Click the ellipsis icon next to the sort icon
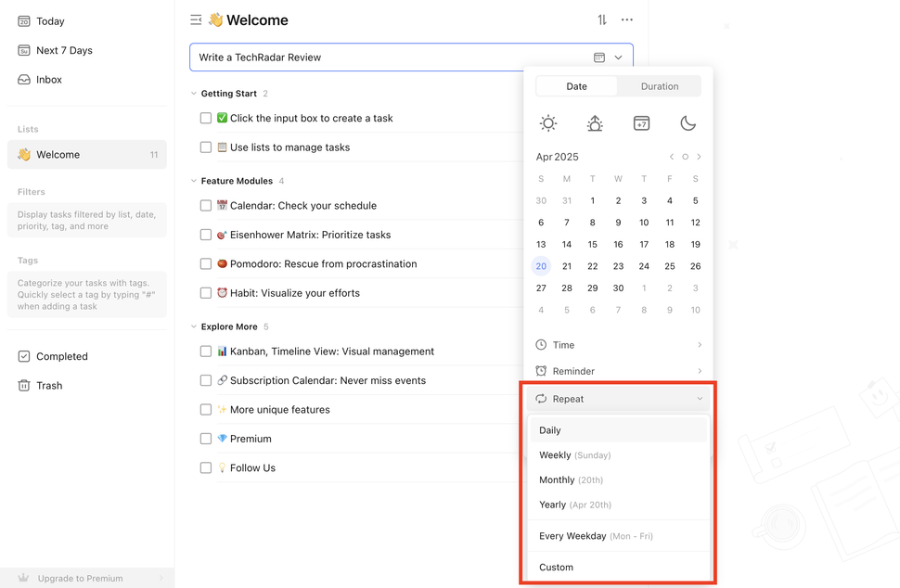This screenshot has height=588, width=900. pos(627,19)
